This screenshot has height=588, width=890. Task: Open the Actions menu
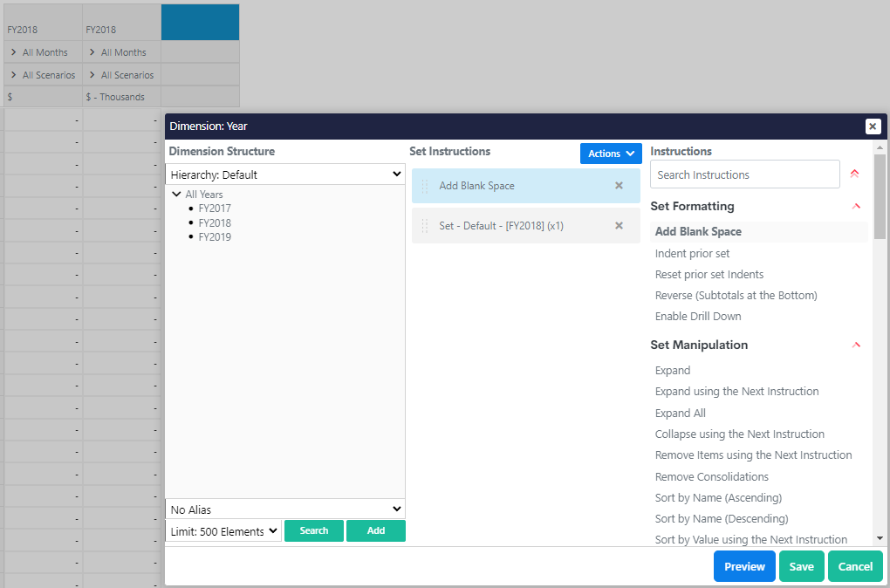[x=611, y=154]
